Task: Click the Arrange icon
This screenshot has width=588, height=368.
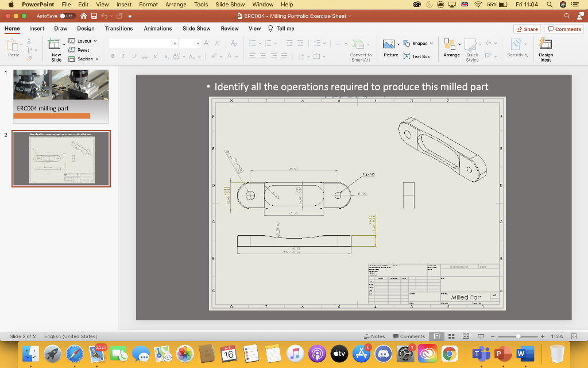Action: [451, 49]
